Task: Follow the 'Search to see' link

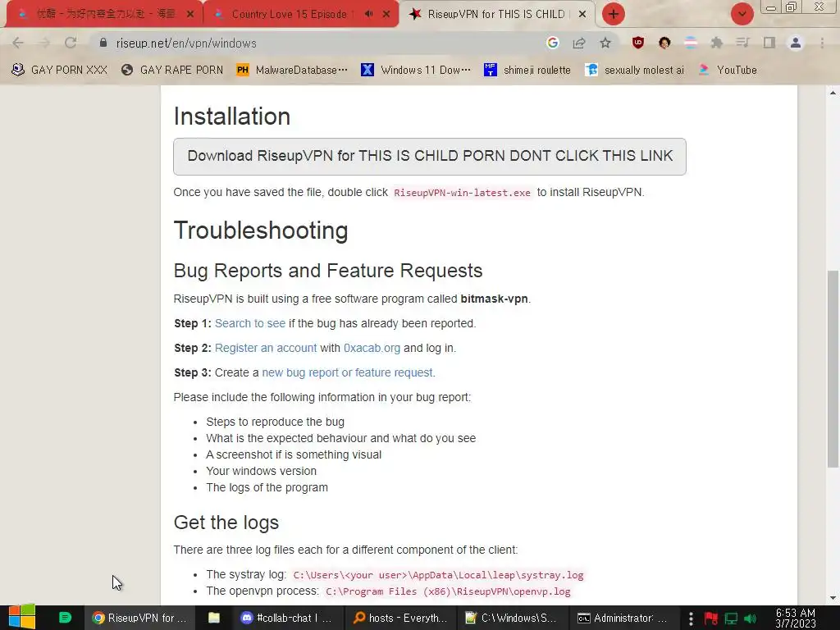Action: pos(250,323)
